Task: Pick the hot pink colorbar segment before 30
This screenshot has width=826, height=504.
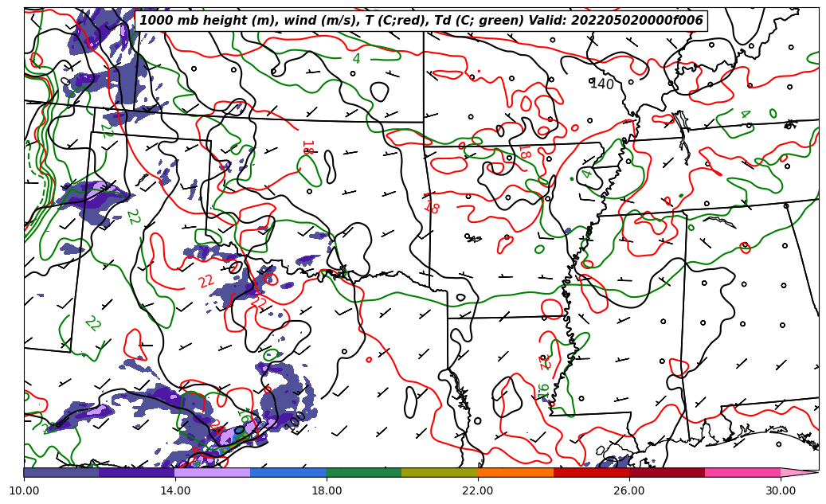Action: (742, 472)
